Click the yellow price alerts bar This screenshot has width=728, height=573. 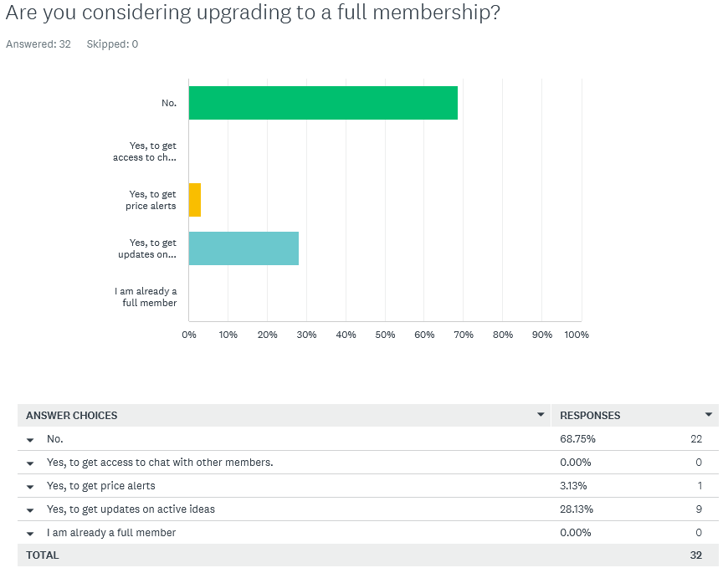[195, 200]
